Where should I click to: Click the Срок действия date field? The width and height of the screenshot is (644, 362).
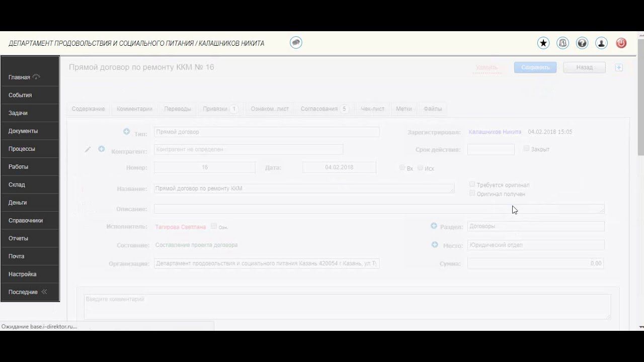tap(491, 149)
